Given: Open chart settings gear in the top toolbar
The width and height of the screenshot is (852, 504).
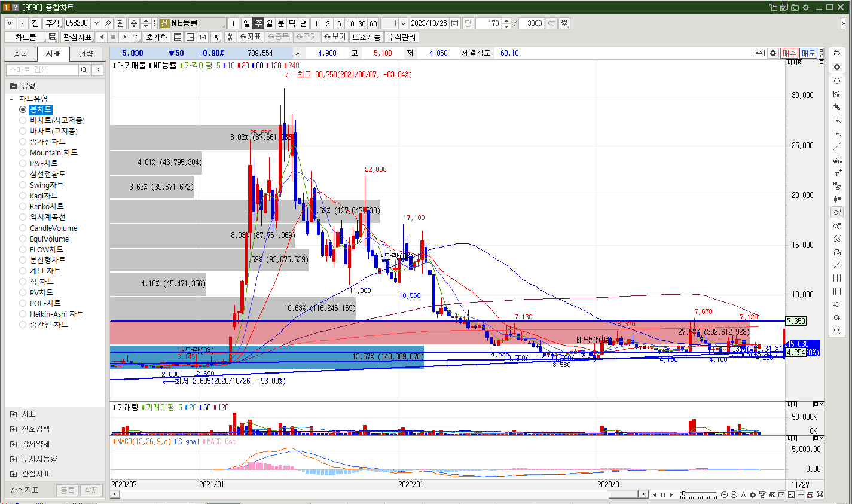Looking at the screenshot, I should pos(564,23).
